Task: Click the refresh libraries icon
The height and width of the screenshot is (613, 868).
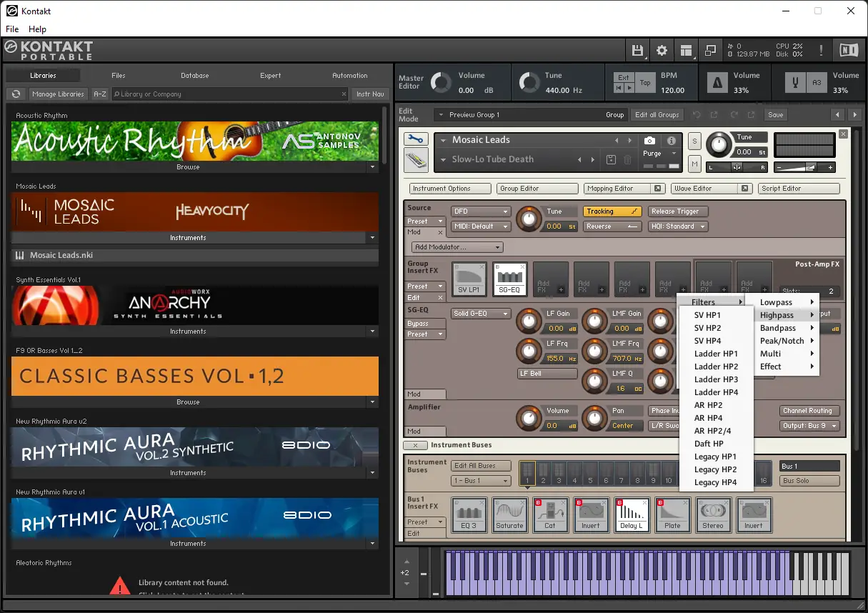Action: 16,94
